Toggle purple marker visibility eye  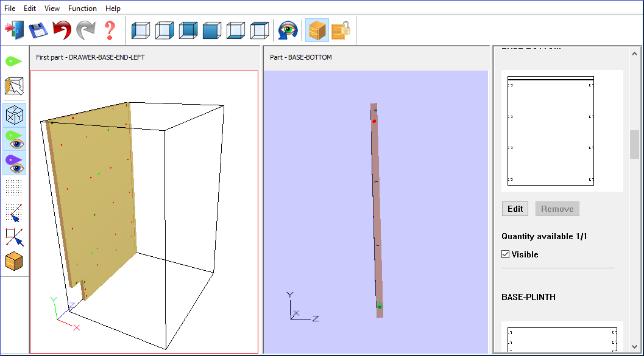(x=15, y=163)
